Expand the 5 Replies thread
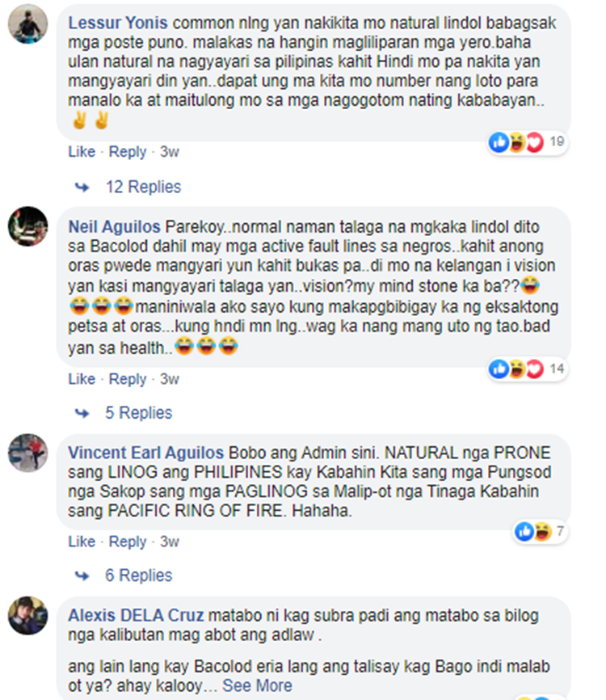This screenshot has width=606, height=700. coord(138,412)
